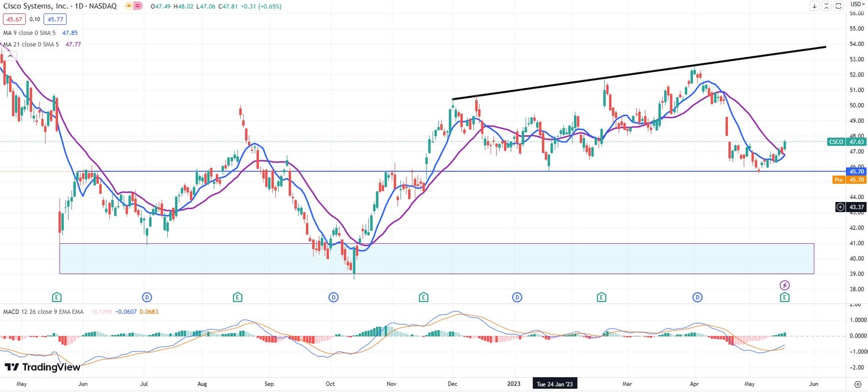
Task: Click the dividend D marker in early July
Action: point(147,297)
